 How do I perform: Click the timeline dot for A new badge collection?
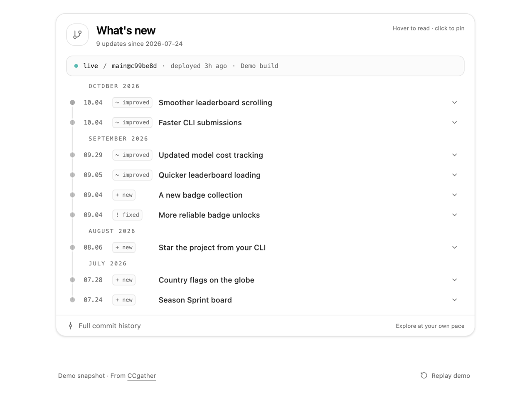click(72, 195)
